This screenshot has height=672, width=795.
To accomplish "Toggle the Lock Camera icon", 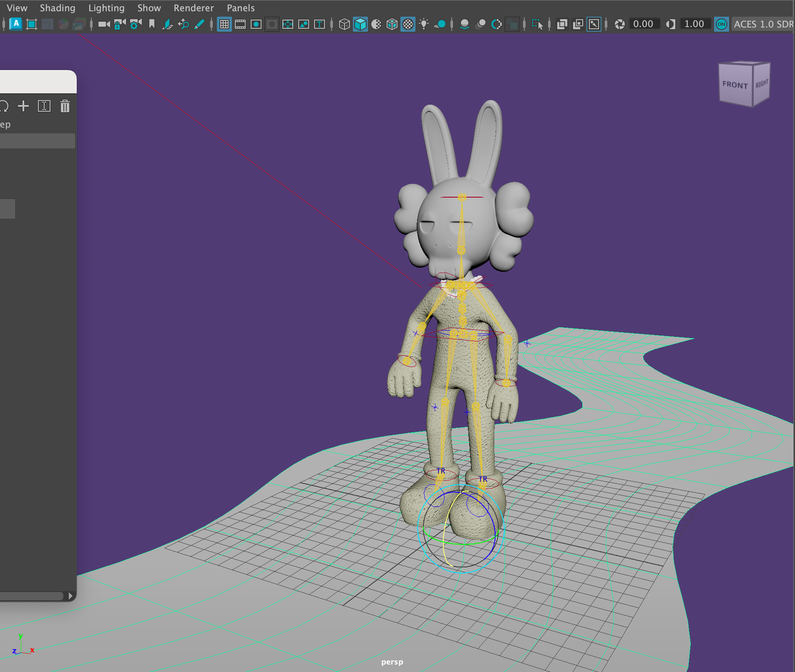I will [x=120, y=24].
